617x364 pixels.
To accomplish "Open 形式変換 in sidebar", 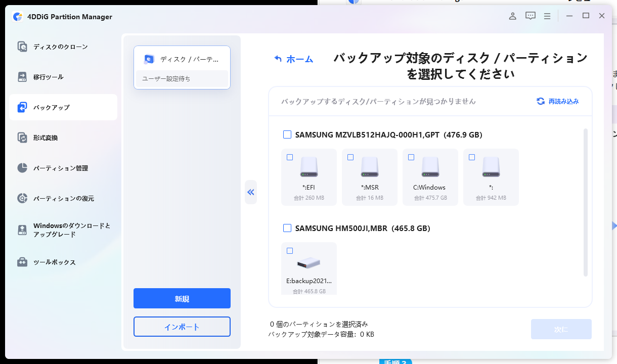I will [63, 138].
